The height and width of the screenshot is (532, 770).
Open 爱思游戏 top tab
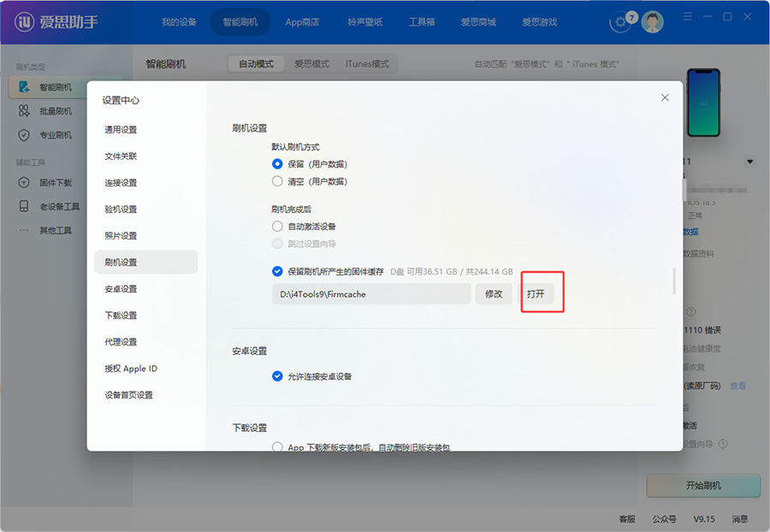pyautogui.click(x=539, y=22)
